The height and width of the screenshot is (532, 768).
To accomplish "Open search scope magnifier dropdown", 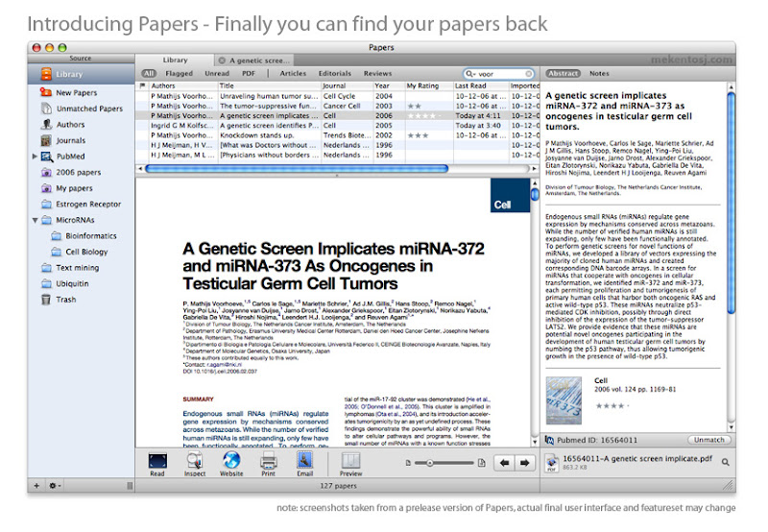I will (470, 74).
